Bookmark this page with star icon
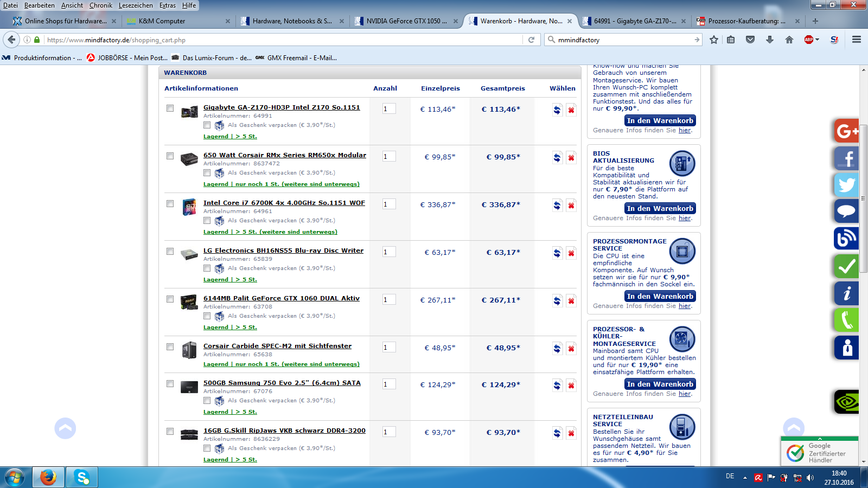This screenshot has height=488, width=868. coord(714,40)
